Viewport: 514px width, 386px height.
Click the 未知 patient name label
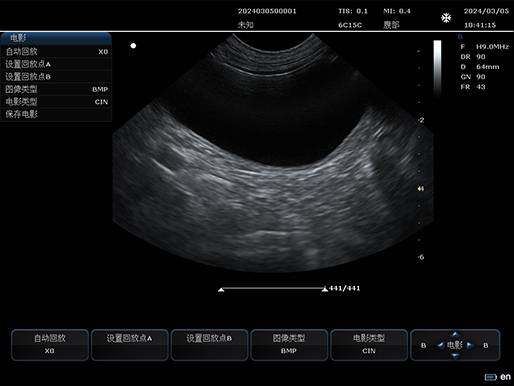tap(246, 25)
